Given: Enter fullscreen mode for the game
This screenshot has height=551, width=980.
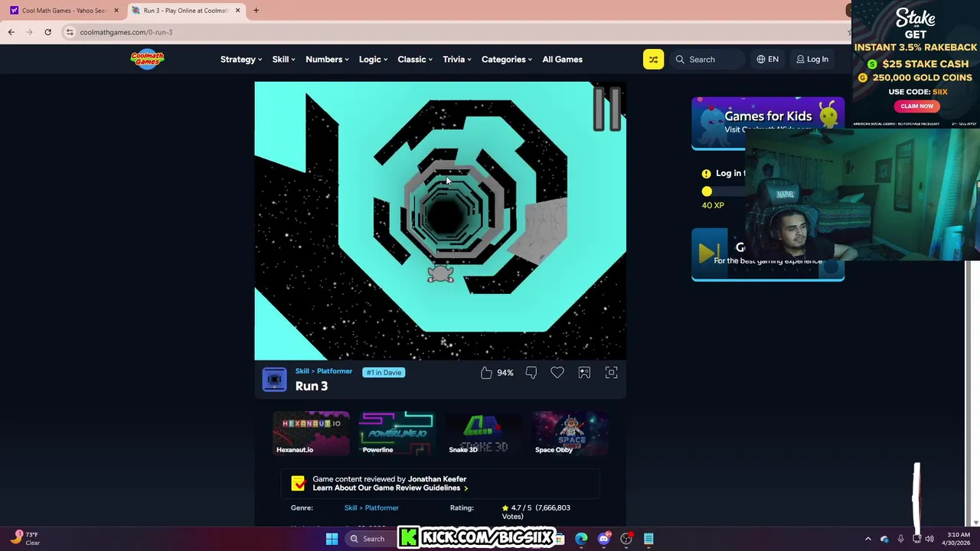Looking at the screenshot, I should [x=611, y=373].
